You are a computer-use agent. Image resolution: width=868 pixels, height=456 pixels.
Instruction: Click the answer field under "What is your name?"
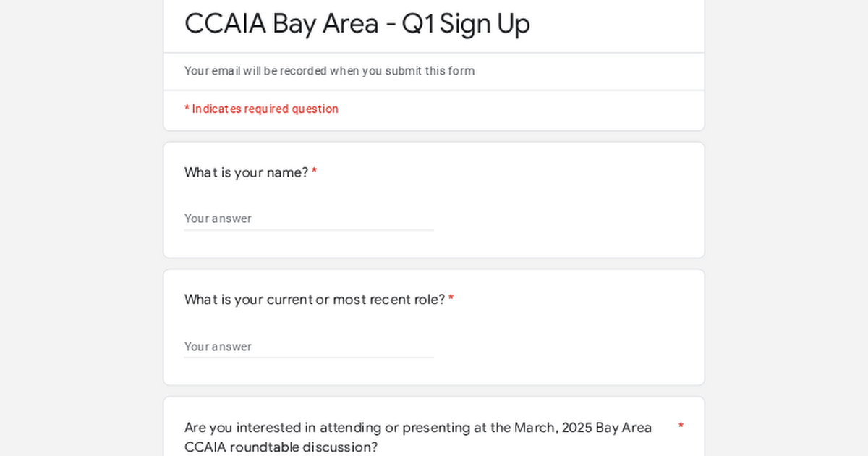tap(309, 219)
